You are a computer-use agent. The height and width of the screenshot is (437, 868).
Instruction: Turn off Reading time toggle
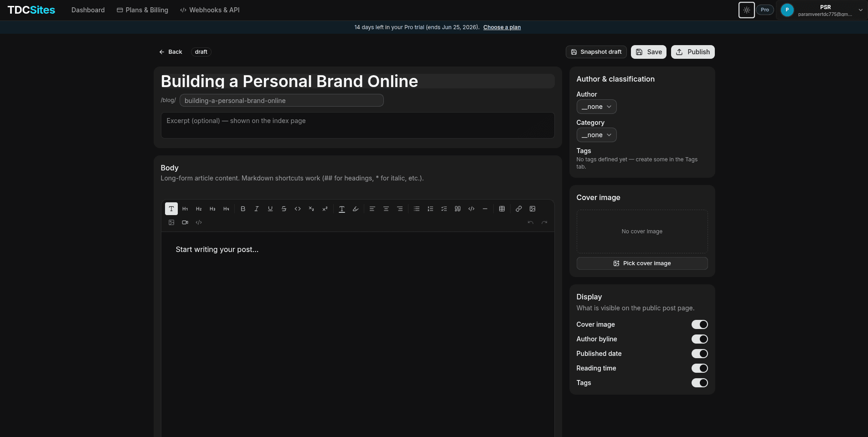click(700, 368)
